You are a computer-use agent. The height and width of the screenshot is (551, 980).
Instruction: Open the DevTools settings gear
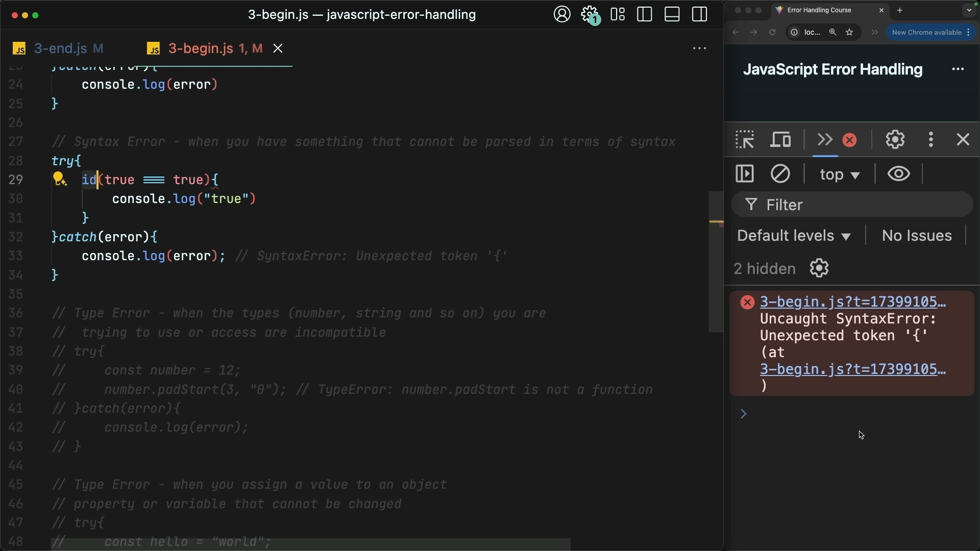coord(895,140)
